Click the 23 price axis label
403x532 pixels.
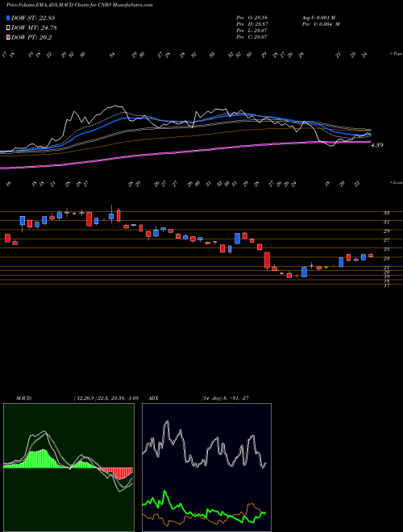point(386,259)
